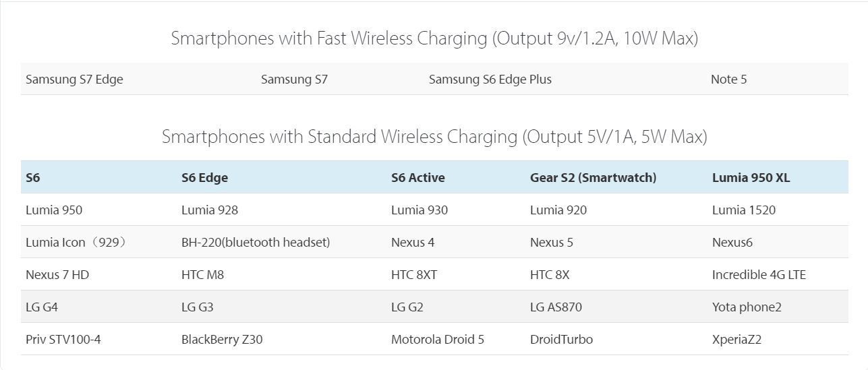
Task: Select the Nexus 7 HD cell
Action: (57, 275)
